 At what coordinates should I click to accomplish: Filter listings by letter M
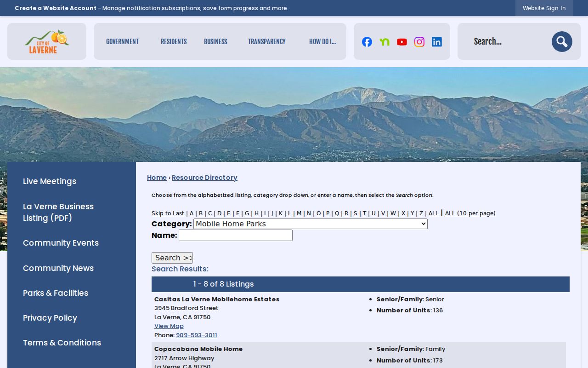299,213
